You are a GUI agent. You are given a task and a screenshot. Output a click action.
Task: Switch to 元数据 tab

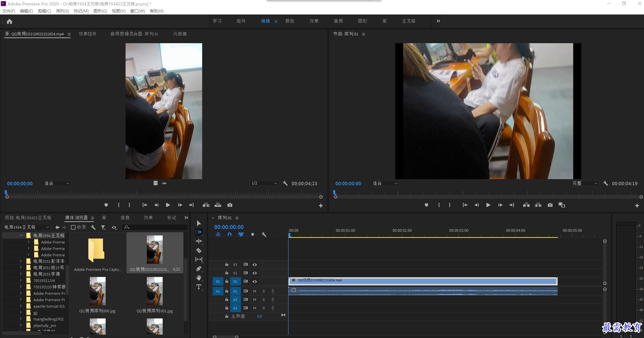tap(180, 34)
